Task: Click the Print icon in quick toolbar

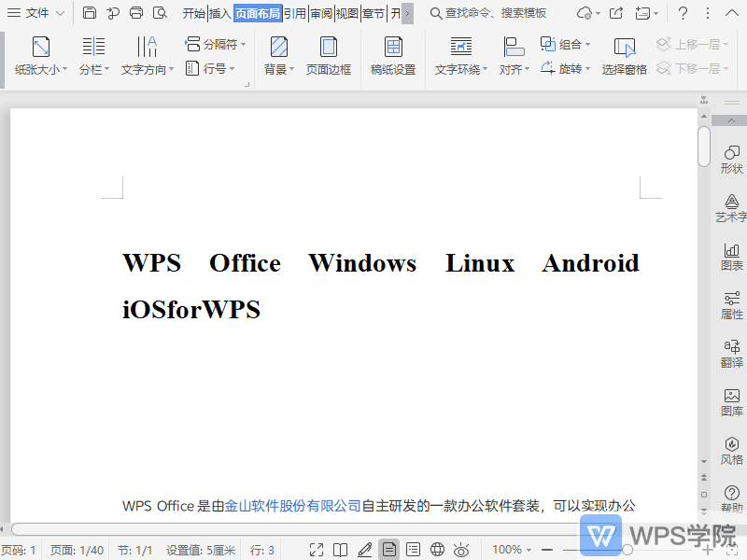Action: click(x=136, y=13)
